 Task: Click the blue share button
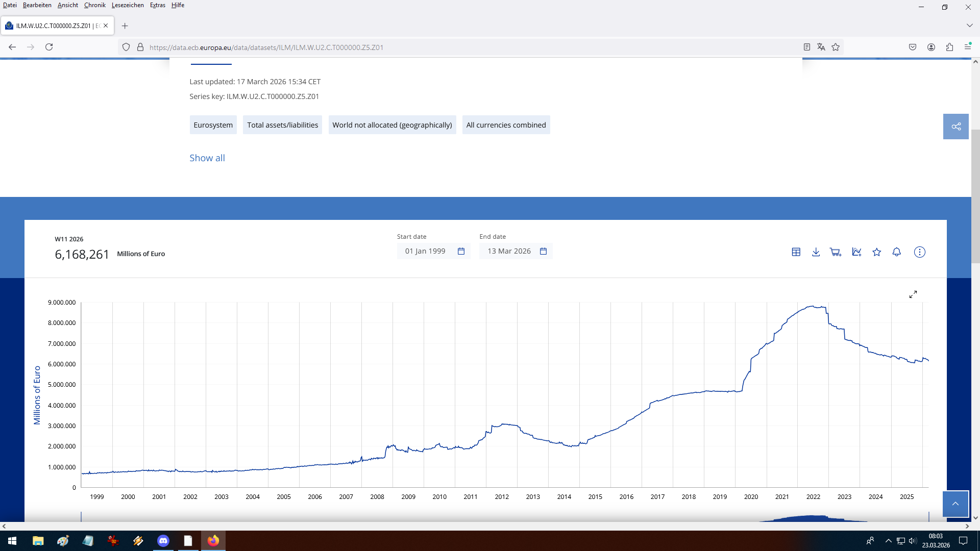click(955, 127)
